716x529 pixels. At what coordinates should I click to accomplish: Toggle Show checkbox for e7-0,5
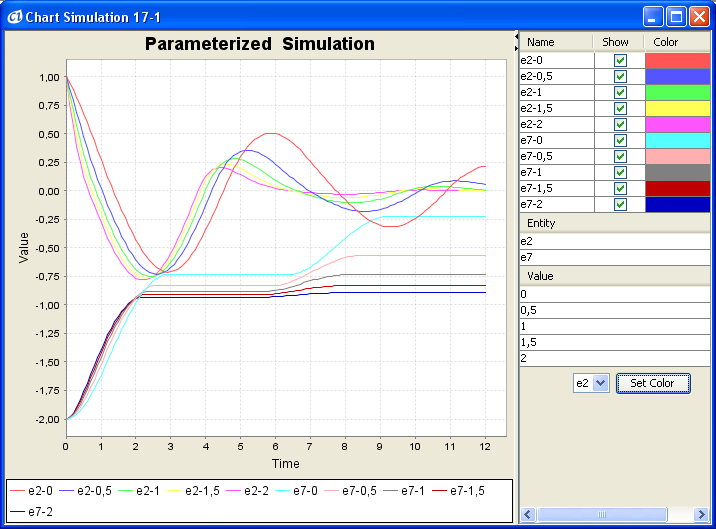pos(620,156)
